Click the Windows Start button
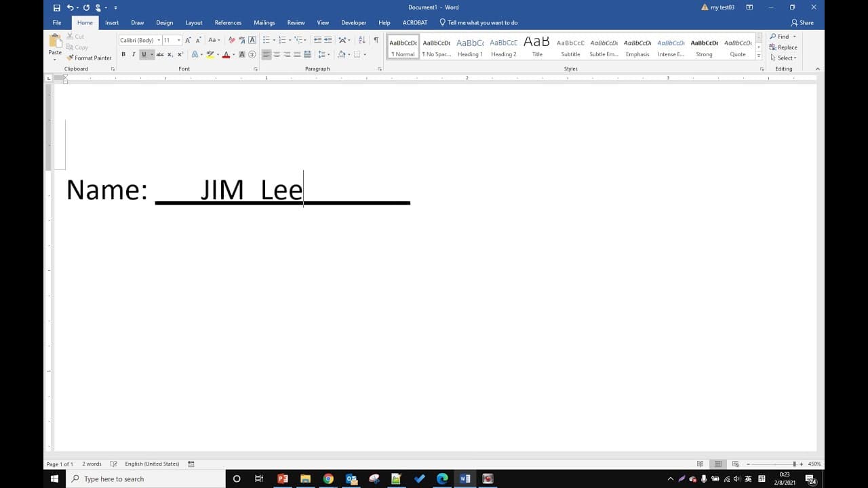This screenshot has width=868, height=488. coord(55,479)
